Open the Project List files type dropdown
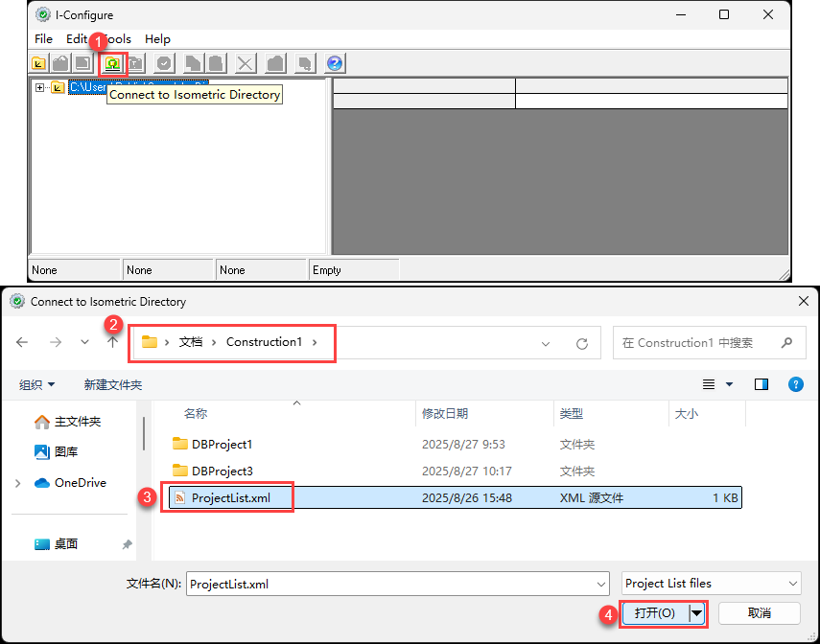This screenshot has width=820, height=644. pos(711,584)
